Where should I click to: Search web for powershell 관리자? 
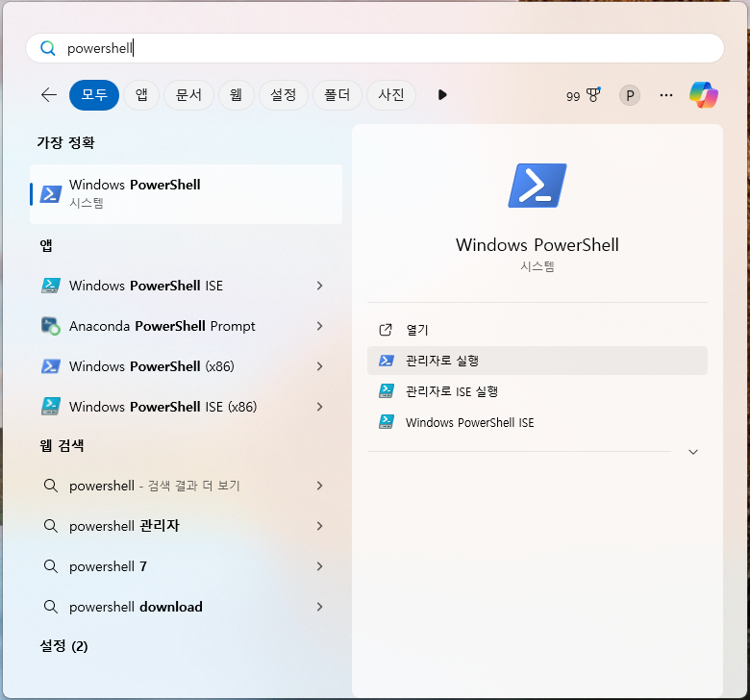(187, 526)
